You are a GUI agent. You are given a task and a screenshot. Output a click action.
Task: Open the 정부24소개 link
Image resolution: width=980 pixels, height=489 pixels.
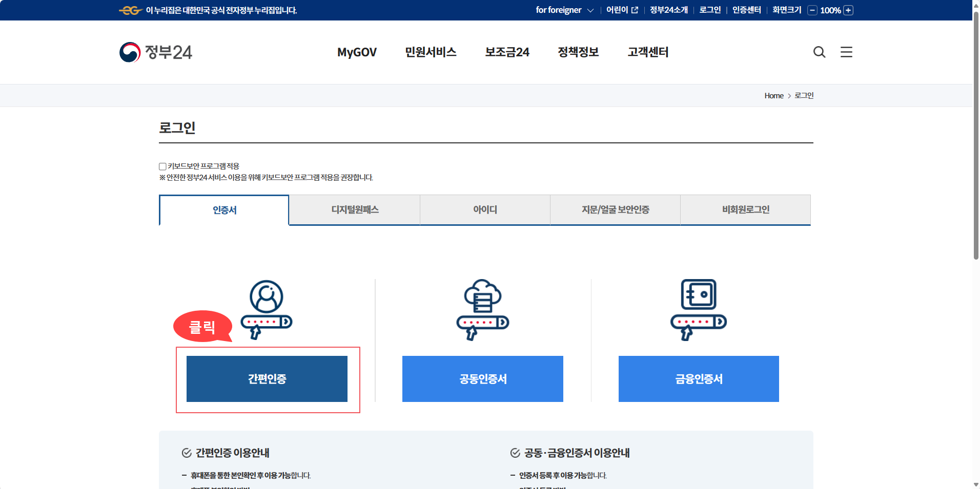pos(669,10)
